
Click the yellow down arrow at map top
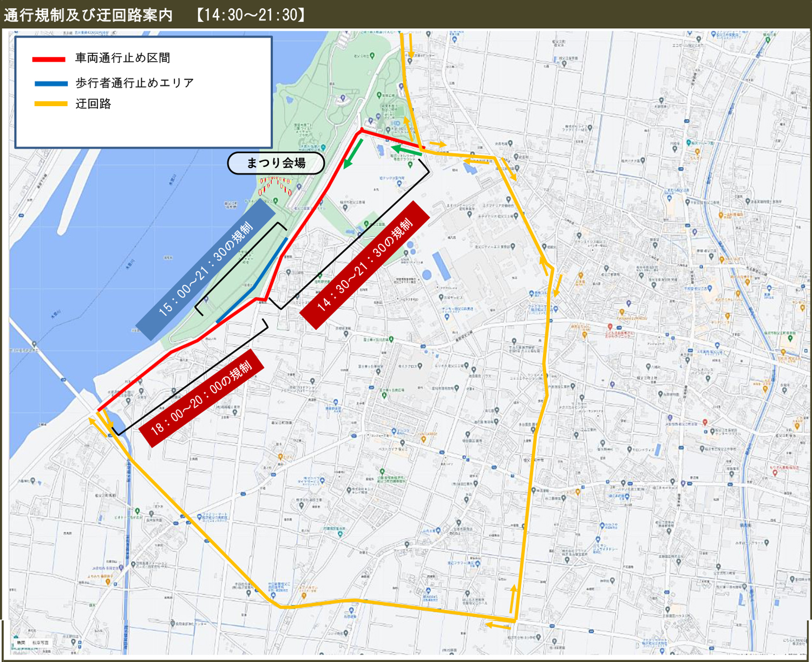pyautogui.click(x=410, y=46)
